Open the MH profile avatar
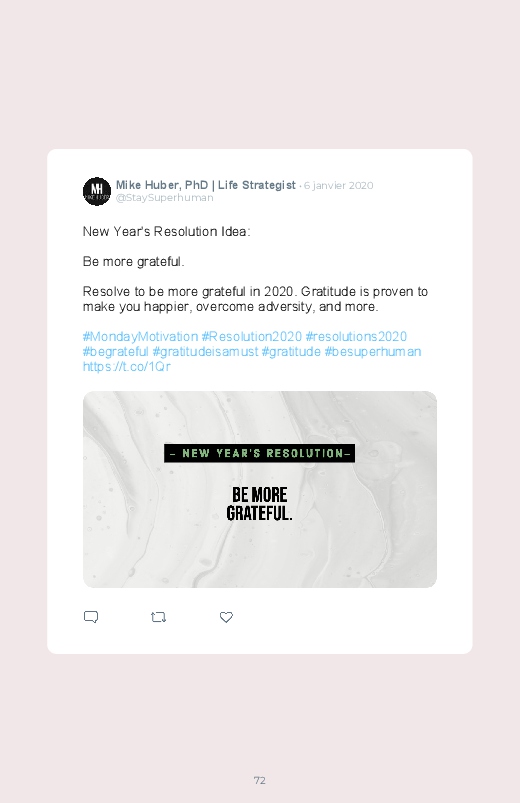The image size is (520, 803). point(97,192)
